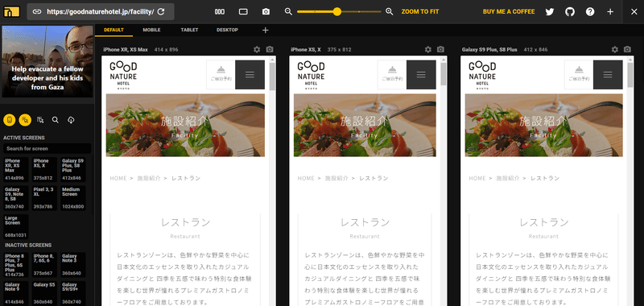The image size is (644, 306).
Task: Open settings for the iPhone XS, X screen
Action: point(428,49)
